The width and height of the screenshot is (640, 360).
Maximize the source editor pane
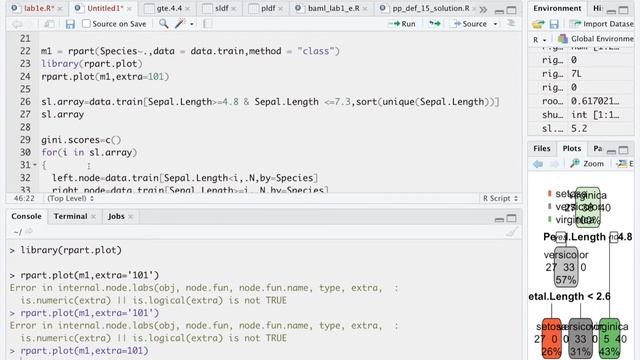pyautogui.click(x=511, y=10)
